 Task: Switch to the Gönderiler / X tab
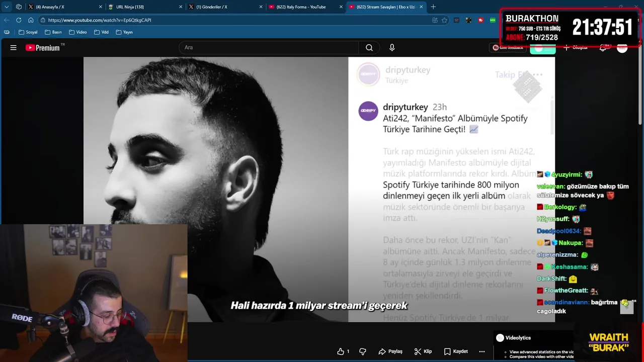(x=225, y=7)
